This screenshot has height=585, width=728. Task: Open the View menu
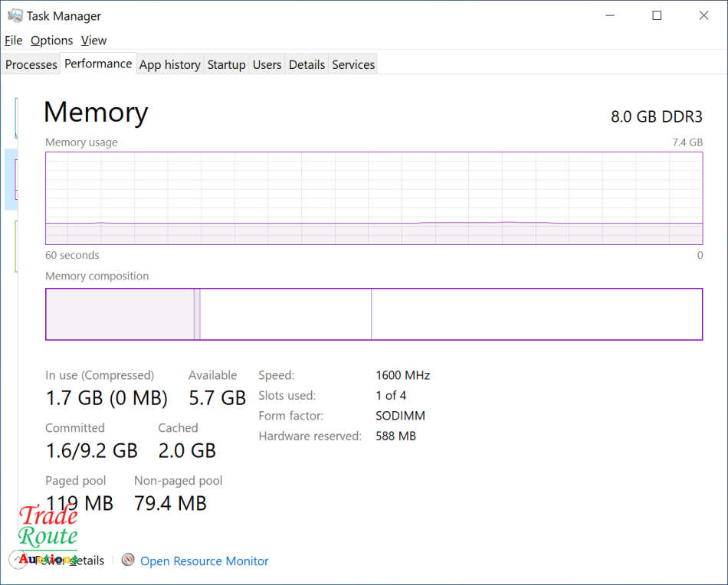click(93, 41)
